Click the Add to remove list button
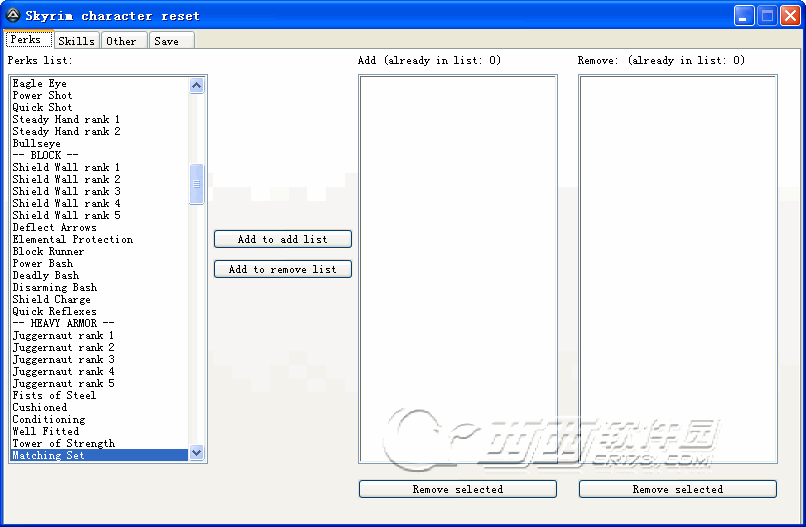The image size is (806, 527). [x=283, y=269]
